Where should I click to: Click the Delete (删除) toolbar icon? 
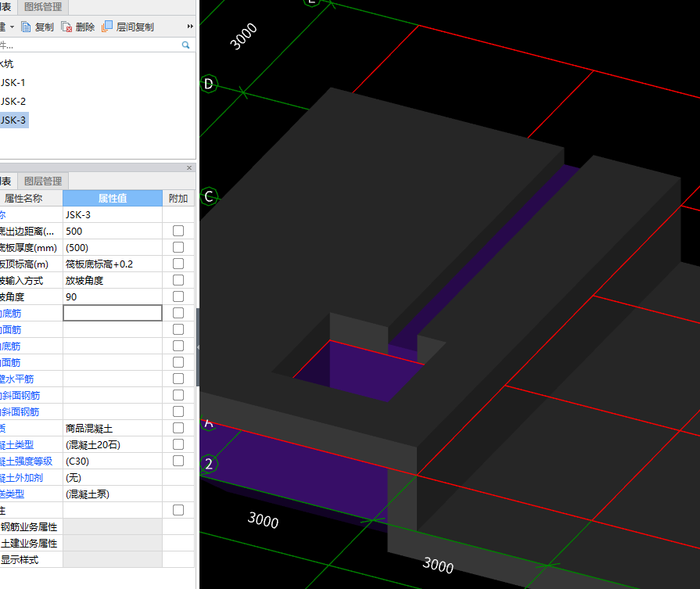click(66, 27)
